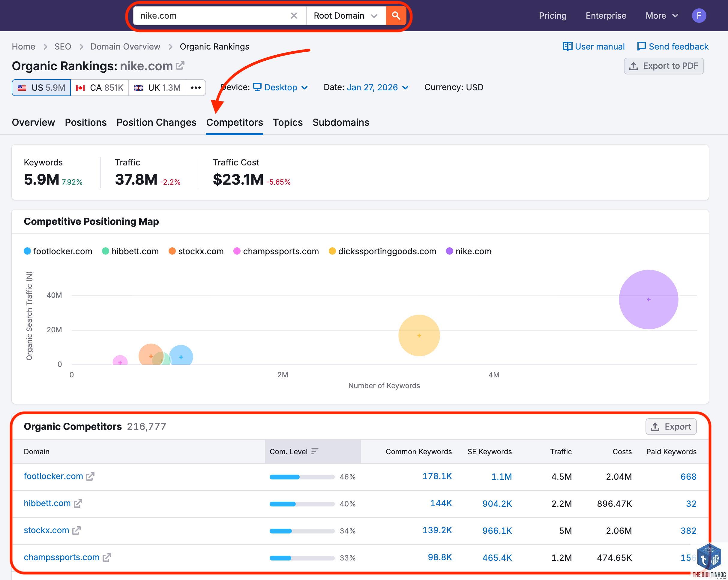Click stockx paid keywords 382
Screen dimensions: 728x580
pos(688,531)
